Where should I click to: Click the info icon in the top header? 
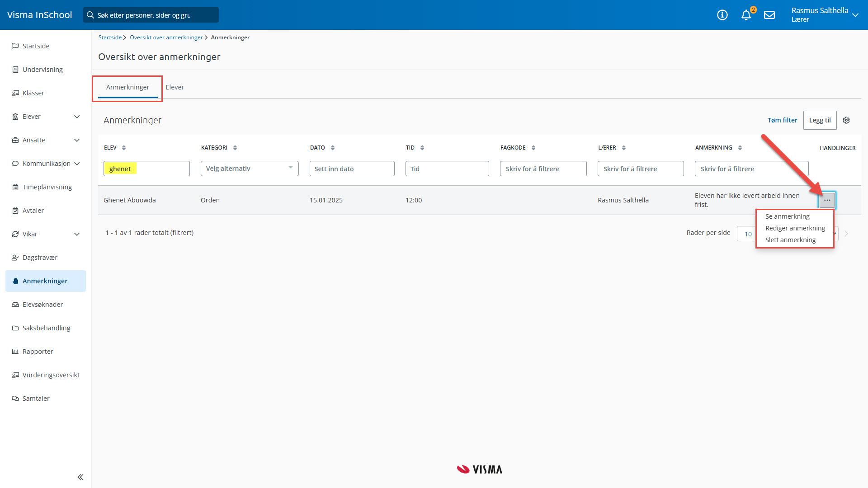click(722, 15)
